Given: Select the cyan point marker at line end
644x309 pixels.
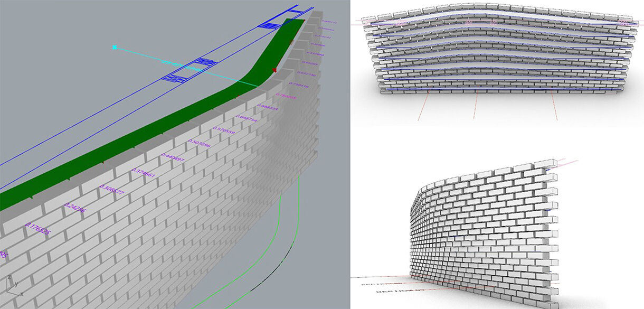Looking at the screenshot, I should (114, 47).
